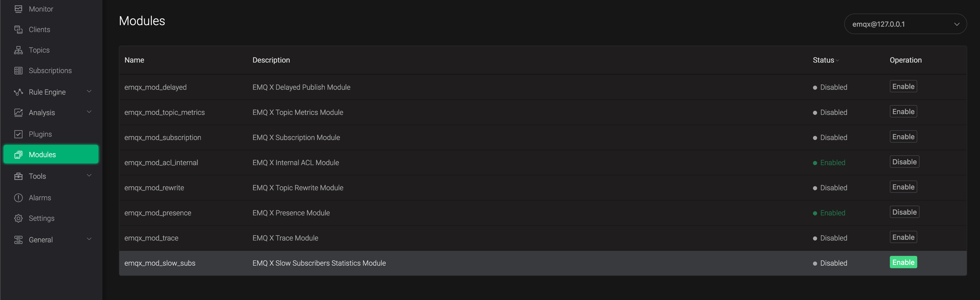This screenshot has height=300, width=980.
Task: Click the Clients icon in sidebar
Action: pos(18,30)
